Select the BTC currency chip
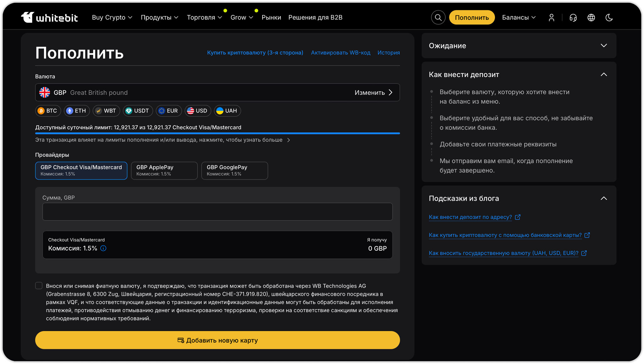Image resolution: width=644 pixels, height=364 pixels. click(x=48, y=111)
